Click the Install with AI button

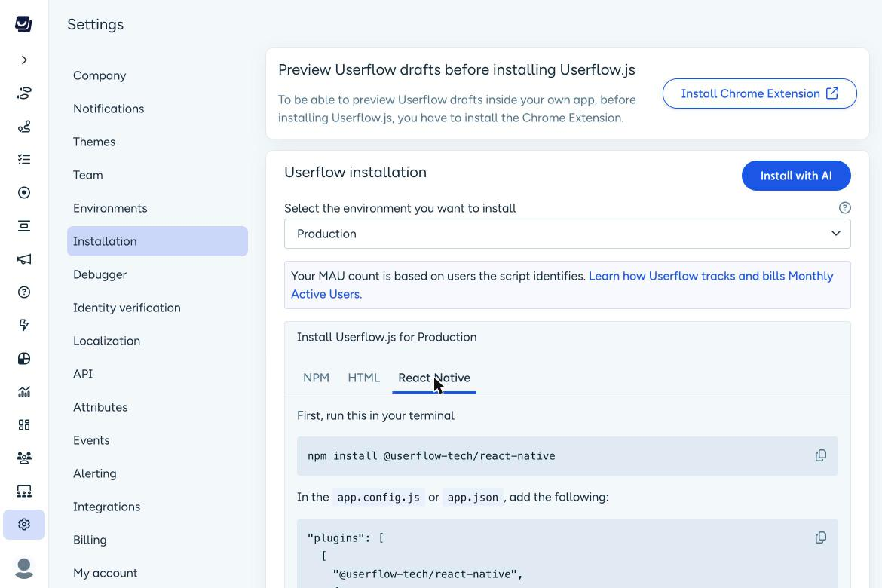pyautogui.click(x=796, y=176)
